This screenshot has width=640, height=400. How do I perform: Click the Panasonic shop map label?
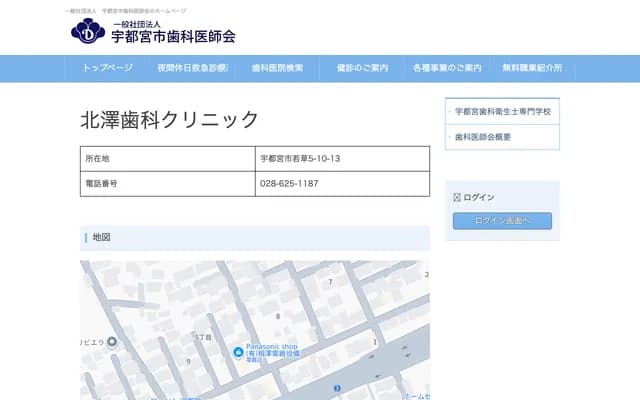click(x=273, y=352)
